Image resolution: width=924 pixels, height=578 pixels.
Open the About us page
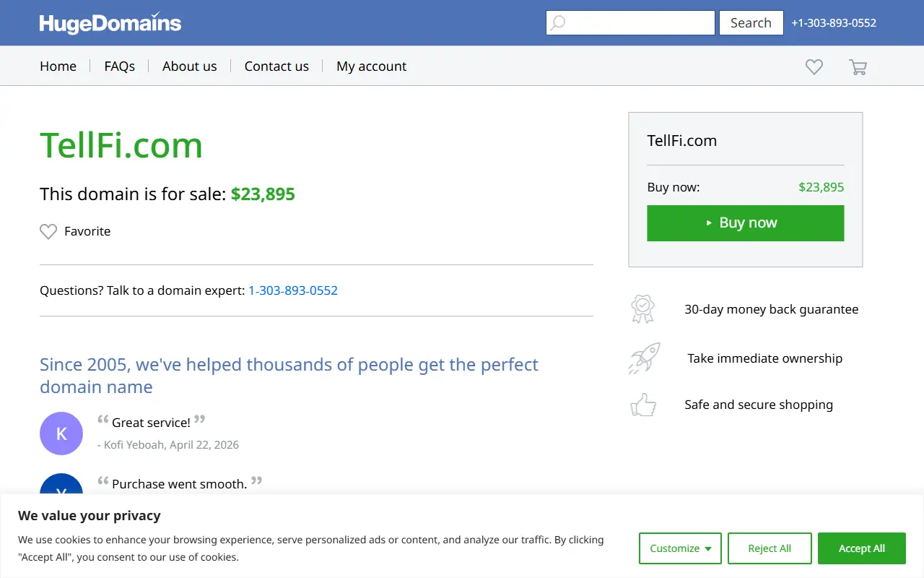point(189,66)
